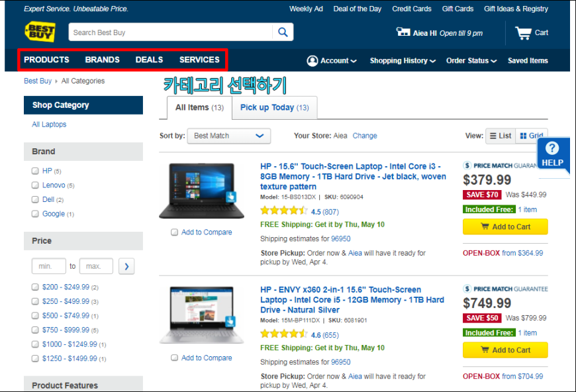Image resolution: width=576 pixels, height=392 pixels.
Task: Add the $749.99 HP ENVY to cart
Action: pos(505,350)
